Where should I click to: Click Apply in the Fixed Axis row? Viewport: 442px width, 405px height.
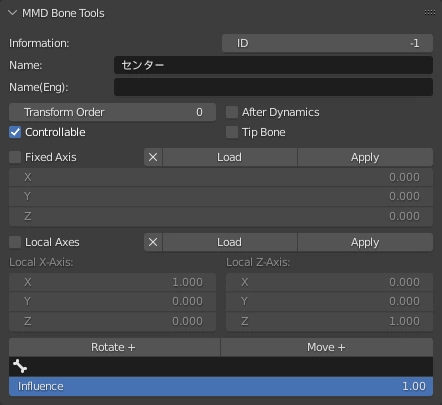coord(365,157)
